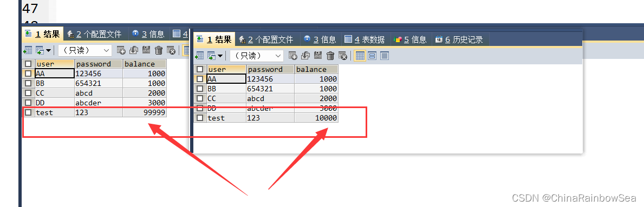Check the CC row checkbox in left window
Viewport: 644px width, 207px height.
(x=28, y=93)
